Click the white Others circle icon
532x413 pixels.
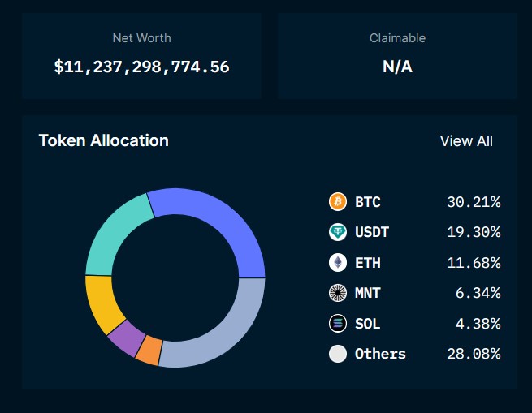coord(337,354)
